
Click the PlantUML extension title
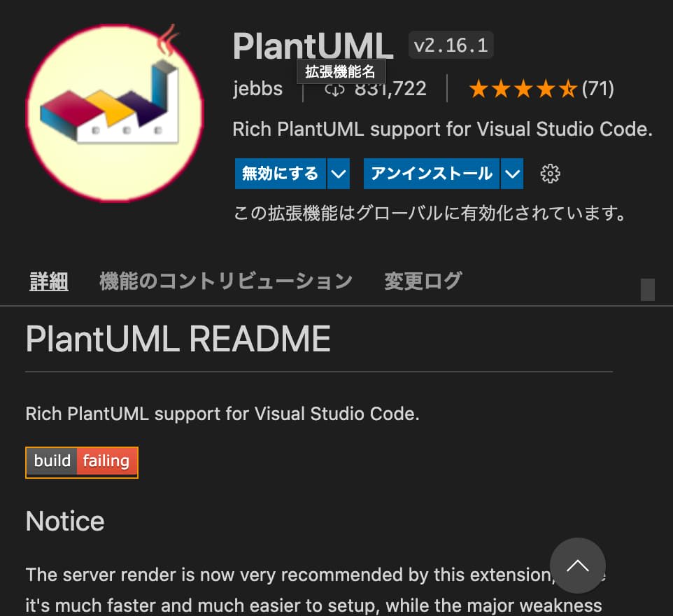point(313,46)
